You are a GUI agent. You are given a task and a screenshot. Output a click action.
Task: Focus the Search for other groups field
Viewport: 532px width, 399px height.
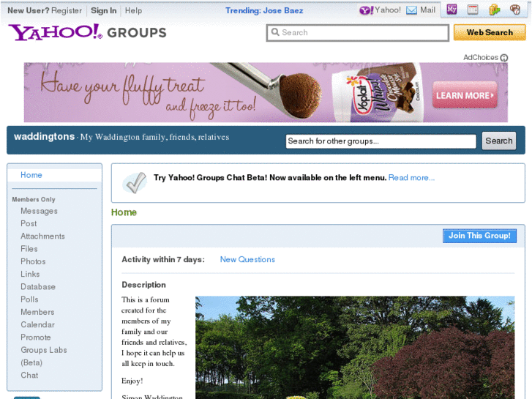[381, 141]
